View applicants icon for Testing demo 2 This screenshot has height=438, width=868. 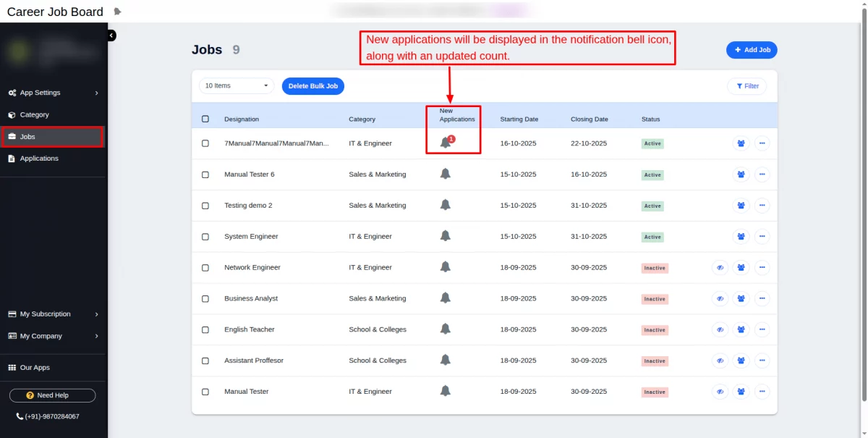741,206
